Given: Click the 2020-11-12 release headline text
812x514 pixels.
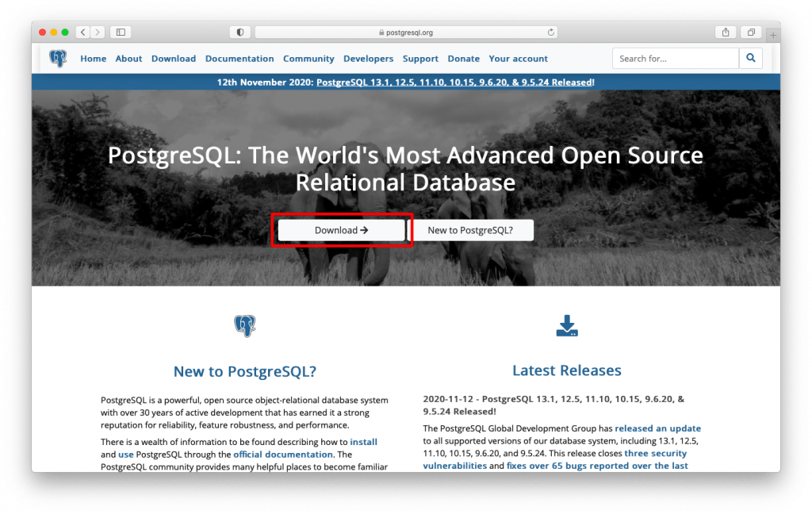Looking at the screenshot, I should pos(553,405).
